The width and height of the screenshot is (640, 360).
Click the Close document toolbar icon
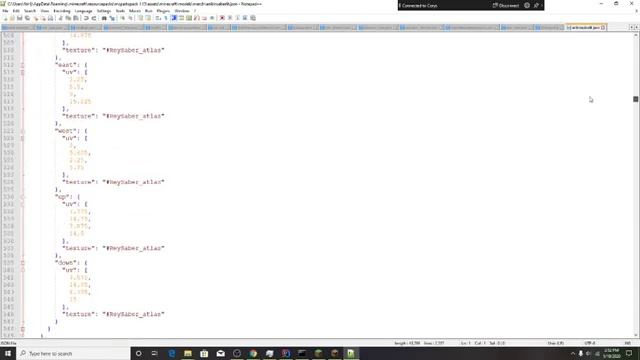coord(36,18)
